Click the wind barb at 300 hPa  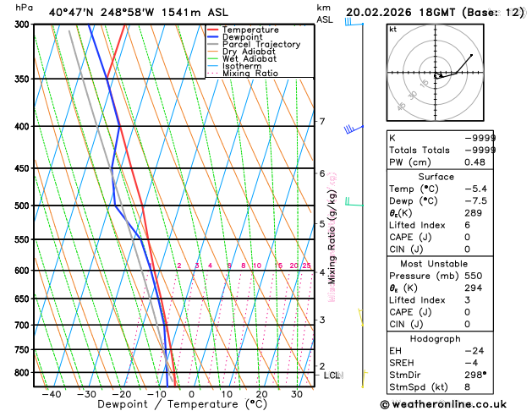352,23
